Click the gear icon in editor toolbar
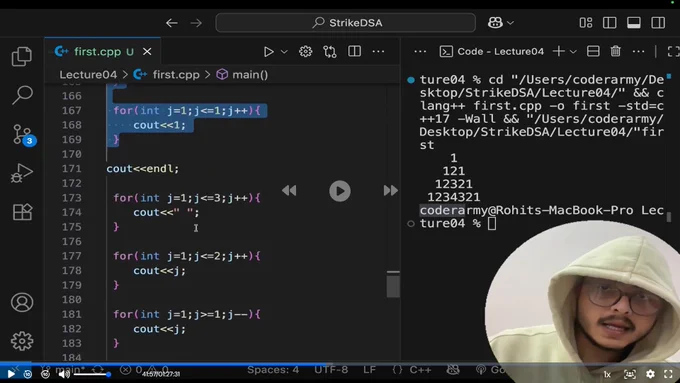This screenshot has width=680, height=383. [305, 52]
